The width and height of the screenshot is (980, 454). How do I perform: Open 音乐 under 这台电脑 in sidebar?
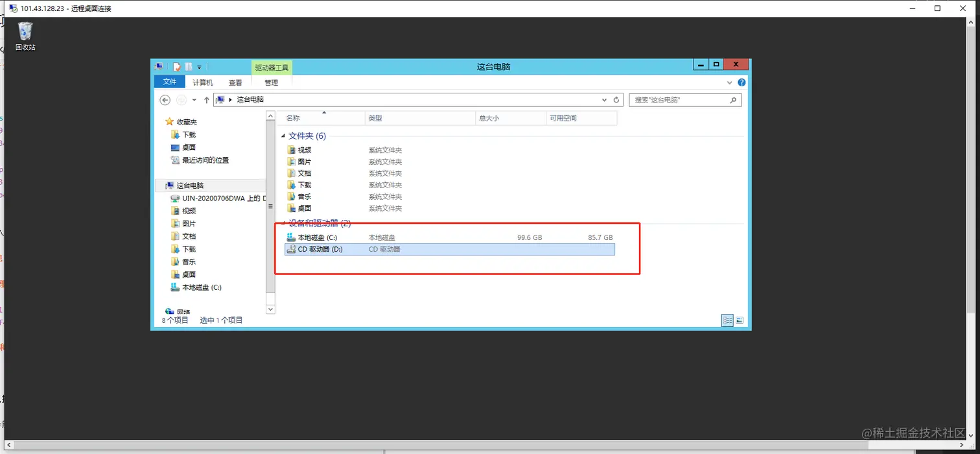(189, 261)
